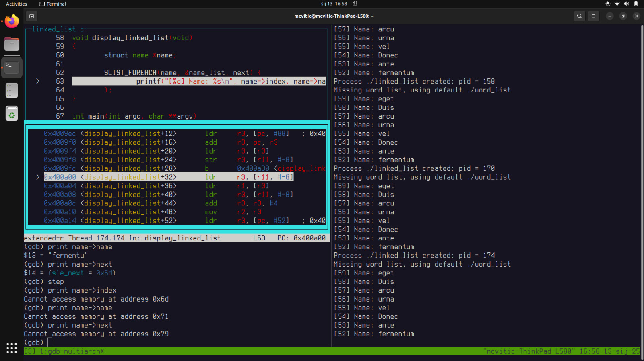
Task: Open Activities overview
Action: (x=17, y=4)
